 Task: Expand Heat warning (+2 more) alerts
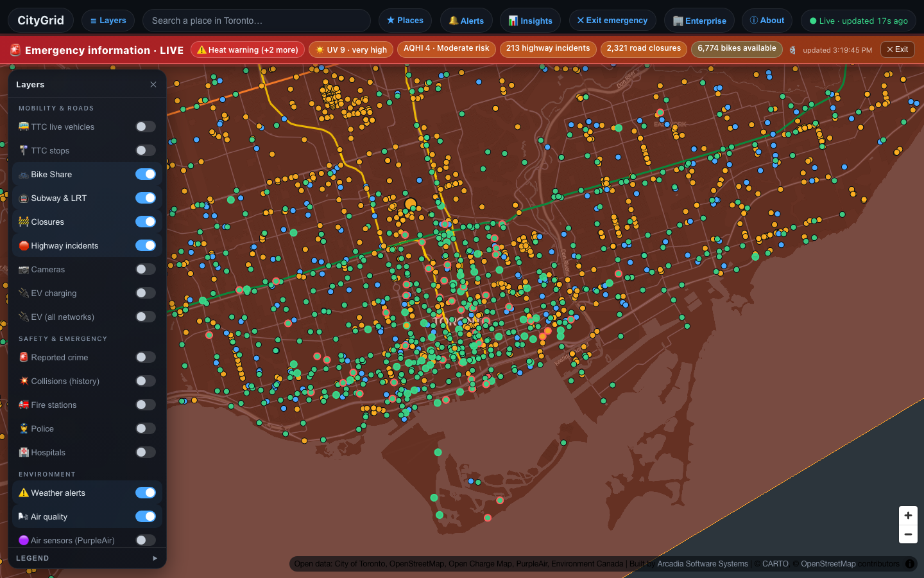tap(248, 49)
